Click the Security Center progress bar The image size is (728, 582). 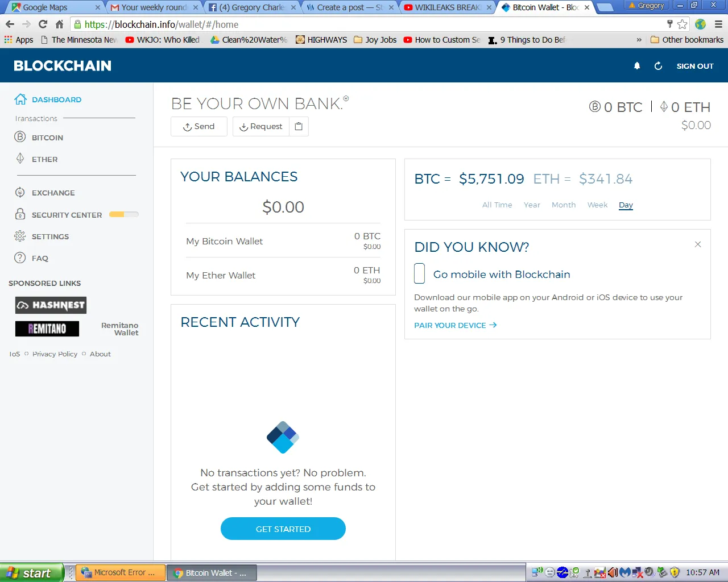coord(124,214)
